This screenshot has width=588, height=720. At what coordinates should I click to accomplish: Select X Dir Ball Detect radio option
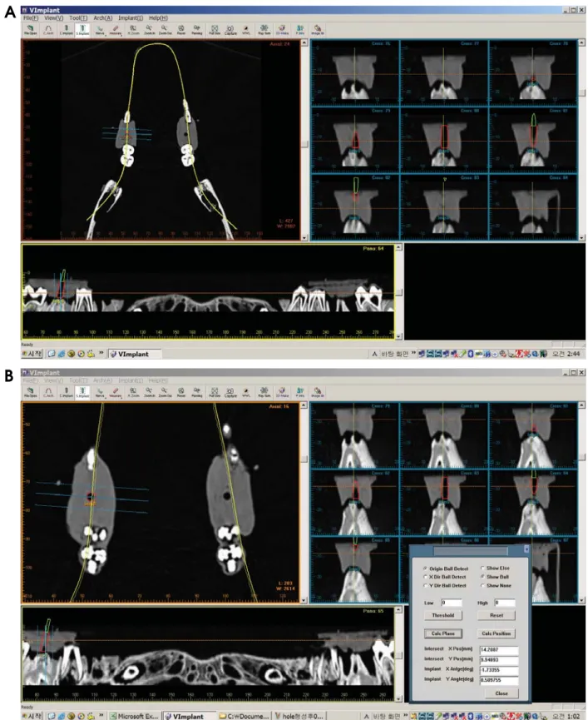[444, 577]
